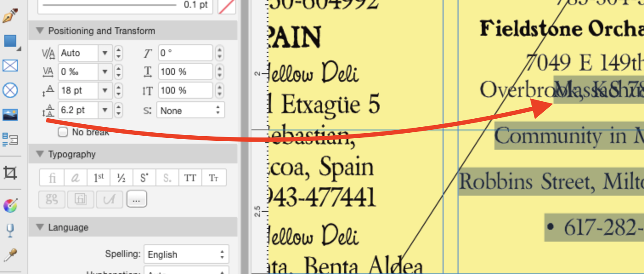Select the blue rectangle shape tool
Image resolution: width=644 pixels, height=274 pixels.
(x=11, y=41)
